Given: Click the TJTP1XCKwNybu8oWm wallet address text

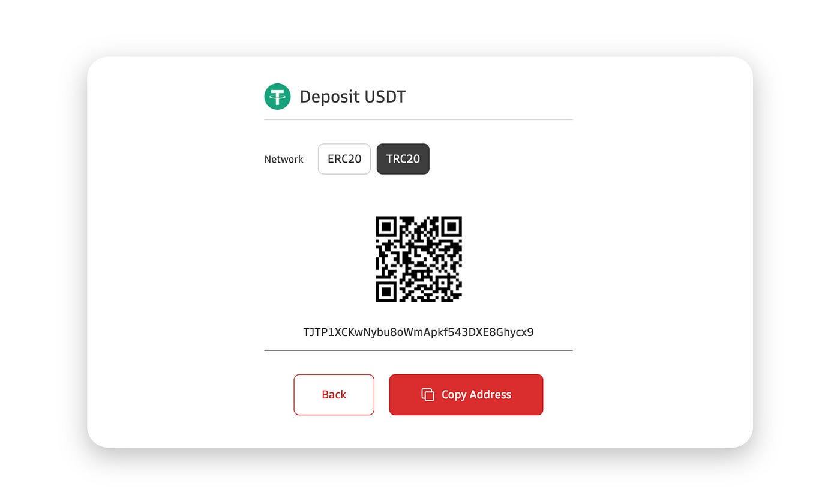Looking at the screenshot, I should click(x=418, y=332).
